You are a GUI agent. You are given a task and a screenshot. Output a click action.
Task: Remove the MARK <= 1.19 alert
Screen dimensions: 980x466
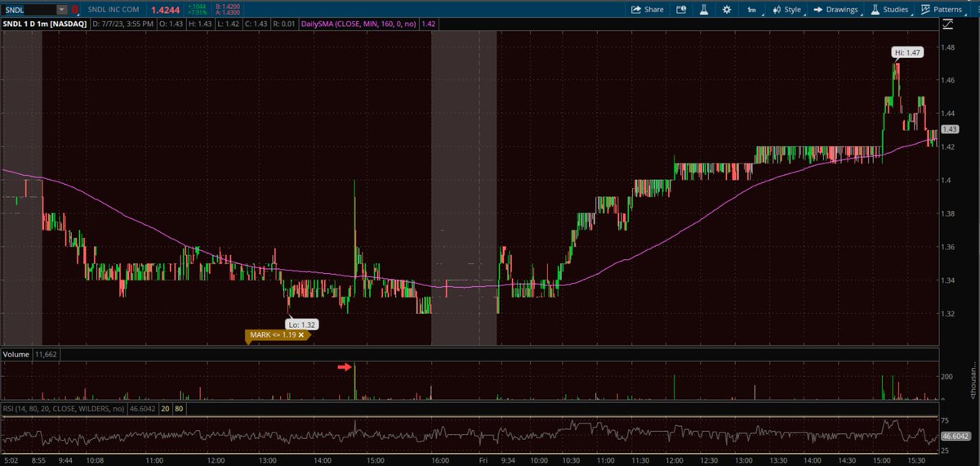(x=301, y=335)
